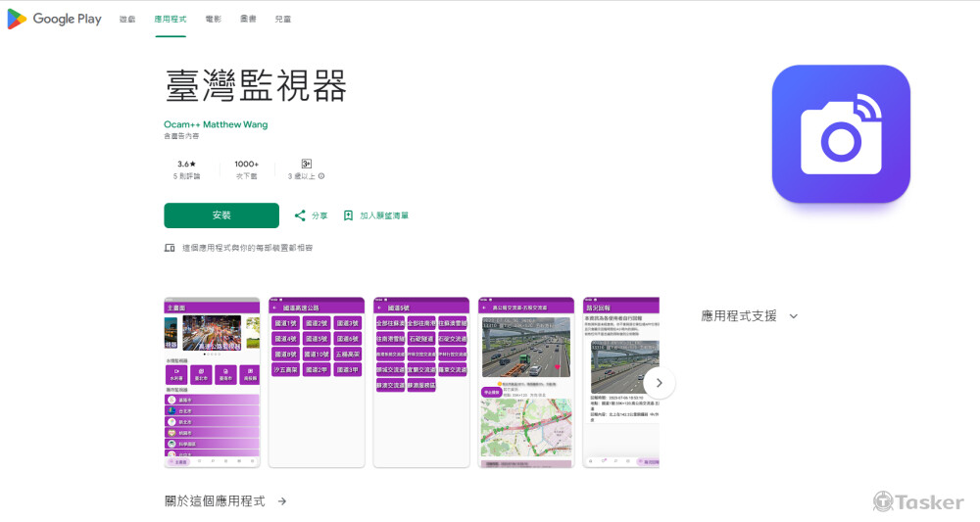Click the 臺灣監視器 camera app icon
Viewport: 980px width, 522px height.
coord(841,134)
